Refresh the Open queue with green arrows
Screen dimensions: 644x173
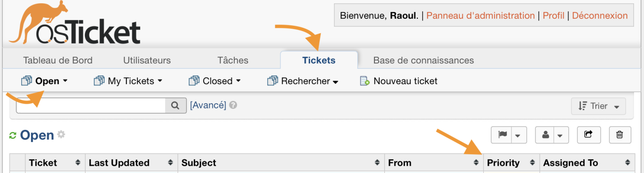(13, 136)
